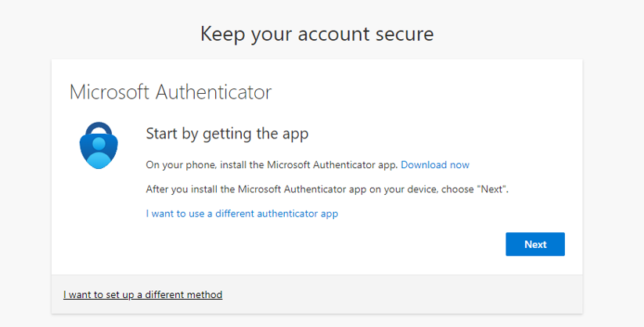Click the "Microsoft Authenticator" card title
This screenshot has height=327, width=644.
(171, 92)
